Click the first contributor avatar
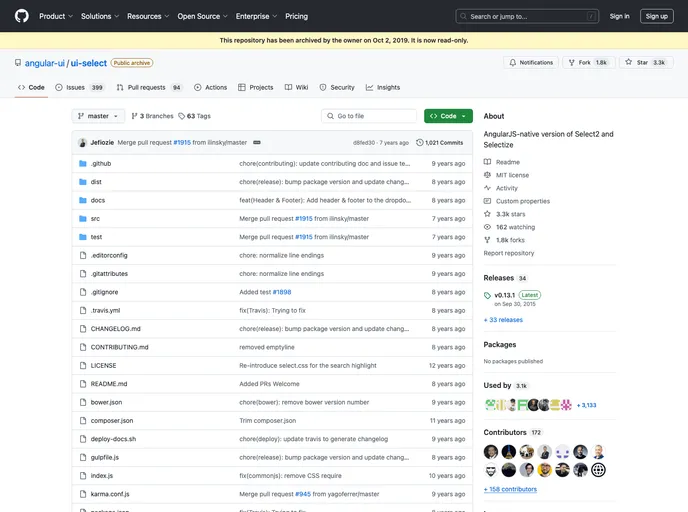 pyautogui.click(x=491, y=451)
